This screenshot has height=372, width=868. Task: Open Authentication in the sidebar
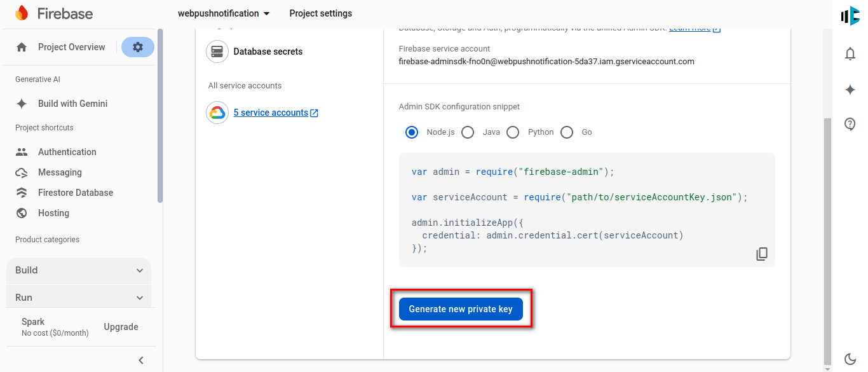tap(67, 152)
